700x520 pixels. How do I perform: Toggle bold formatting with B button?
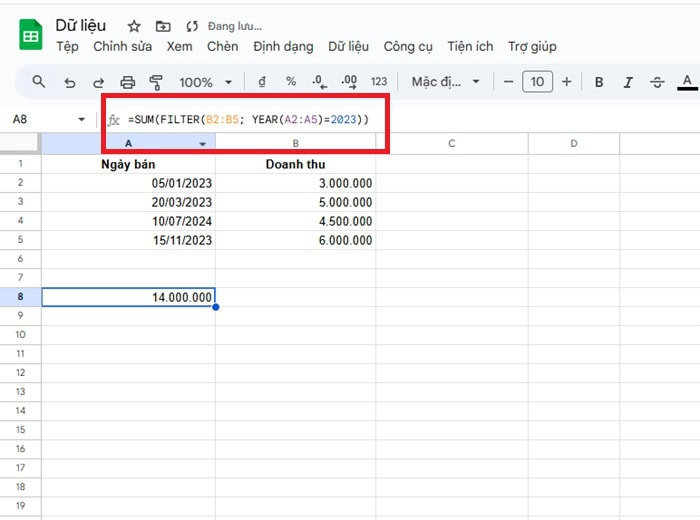pos(599,82)
